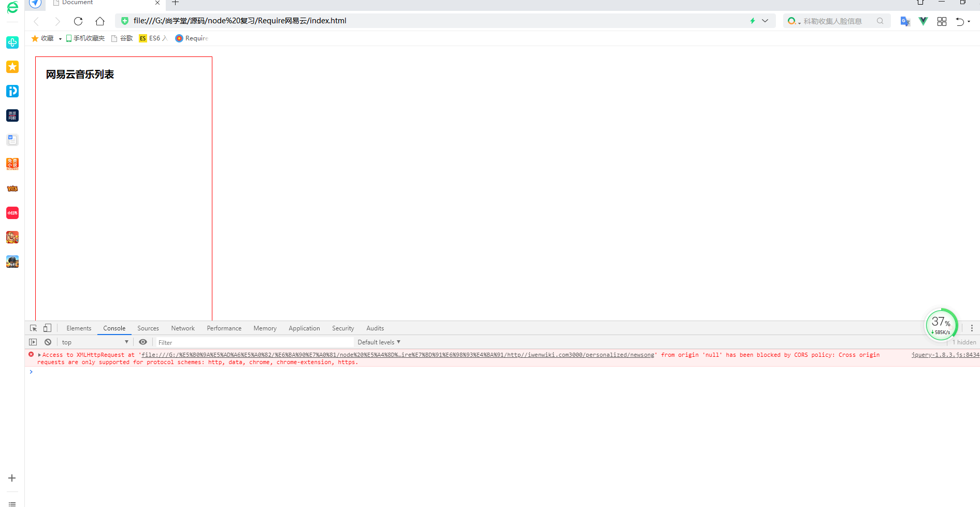
Task: Expand the 收藏 dropdown arrow
Action: (60, 39)
